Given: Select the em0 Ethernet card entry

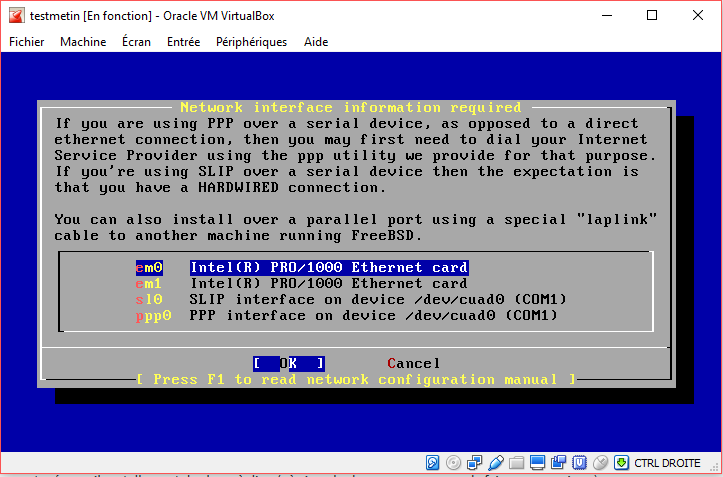Looking at the screenshot, I should click(302, 268).
